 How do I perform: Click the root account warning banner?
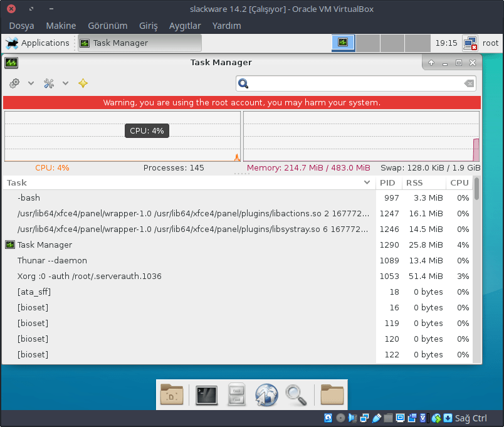[x=242, y=103]
